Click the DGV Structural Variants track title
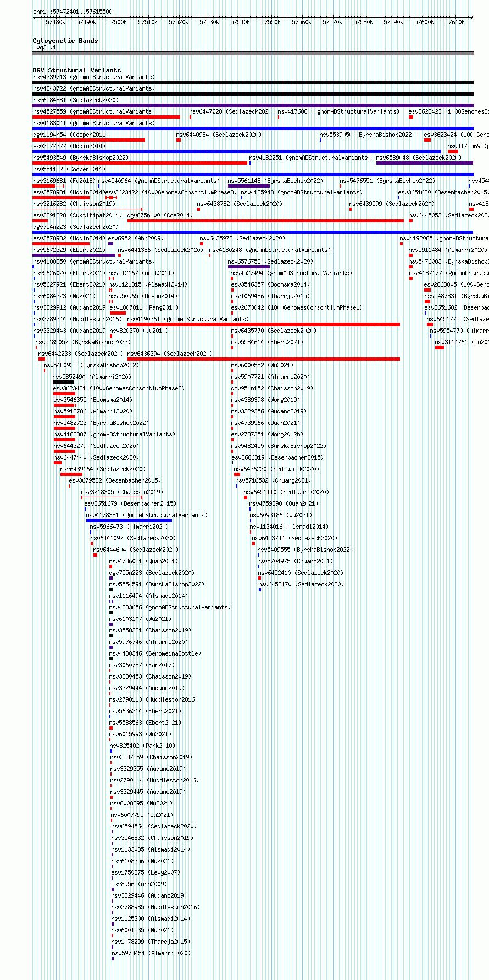Viewport: 489px width, 980px height. pos(77,70)
